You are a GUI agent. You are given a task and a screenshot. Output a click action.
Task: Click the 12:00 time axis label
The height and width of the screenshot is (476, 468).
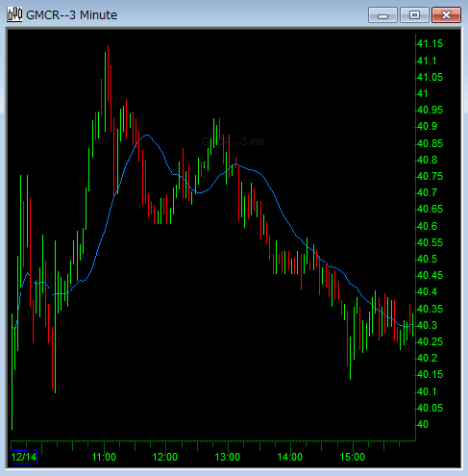point(165,457)
